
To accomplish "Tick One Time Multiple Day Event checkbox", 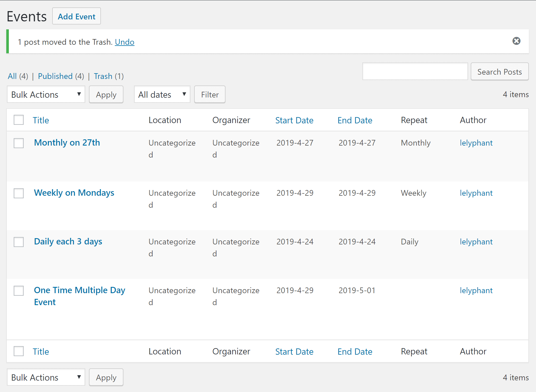I will 19,291.
